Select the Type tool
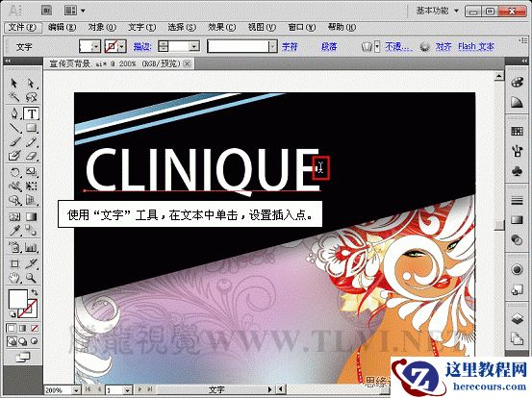 click(x=32, y=113)
